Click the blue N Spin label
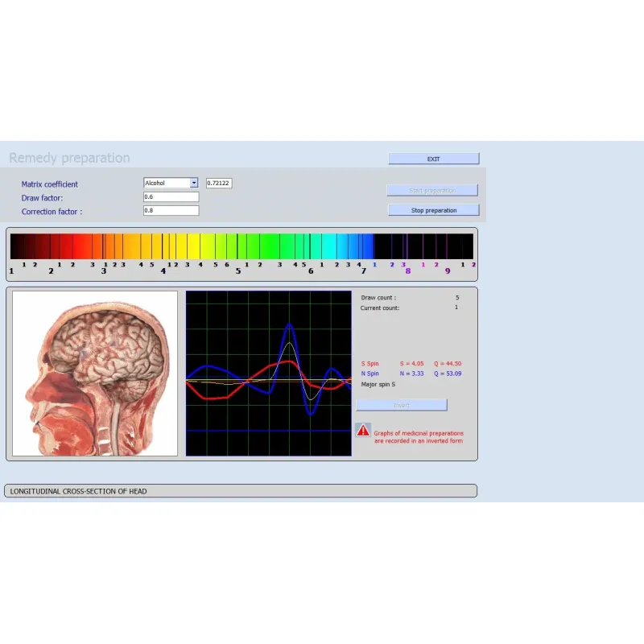This screenshot has height=644, width=644. click(x=370, y=374)
